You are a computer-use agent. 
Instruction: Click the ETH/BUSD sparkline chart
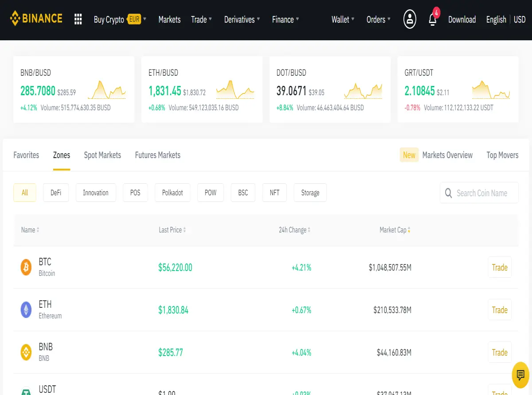click(235, 90)
